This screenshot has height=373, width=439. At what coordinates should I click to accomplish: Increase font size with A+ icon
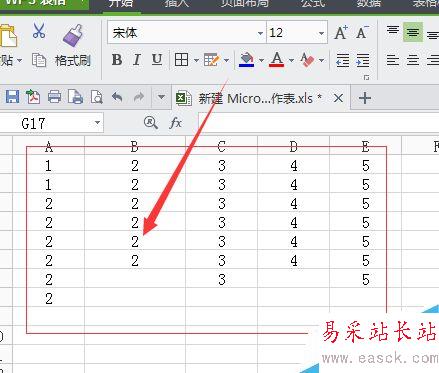(341, 33)
